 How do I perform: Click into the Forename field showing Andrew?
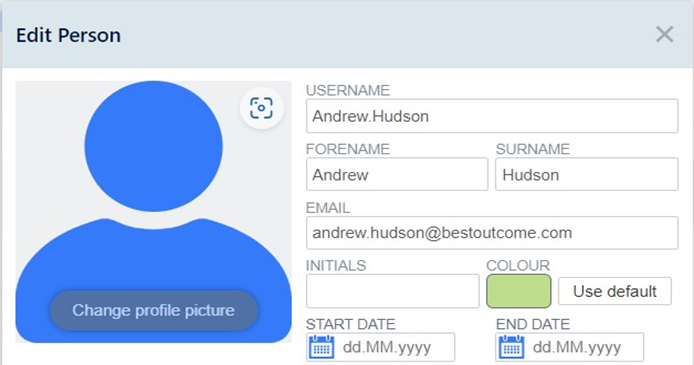tap(397, 174)
